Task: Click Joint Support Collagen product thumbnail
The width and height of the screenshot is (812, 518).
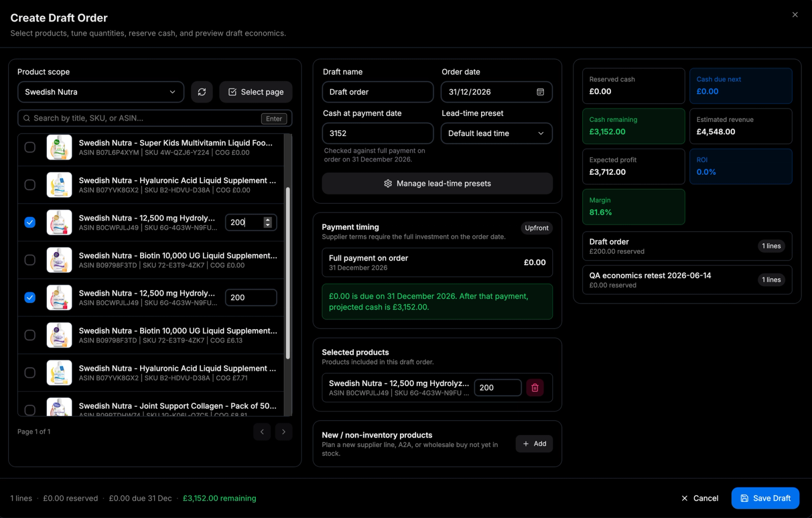Action: [59, 407]
